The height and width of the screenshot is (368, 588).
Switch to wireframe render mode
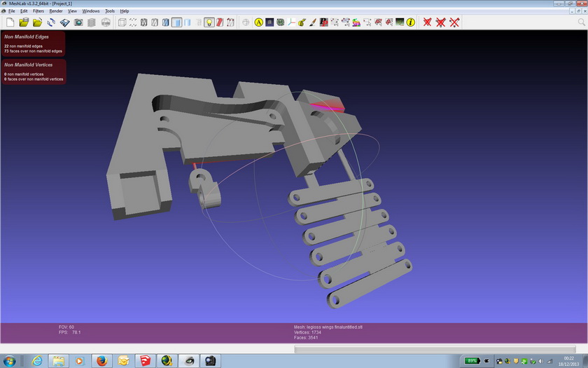143,22
